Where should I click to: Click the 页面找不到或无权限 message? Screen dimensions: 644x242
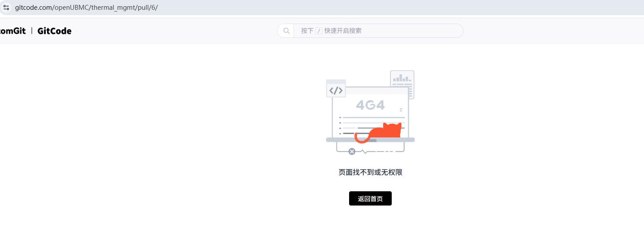coord(370,172)
